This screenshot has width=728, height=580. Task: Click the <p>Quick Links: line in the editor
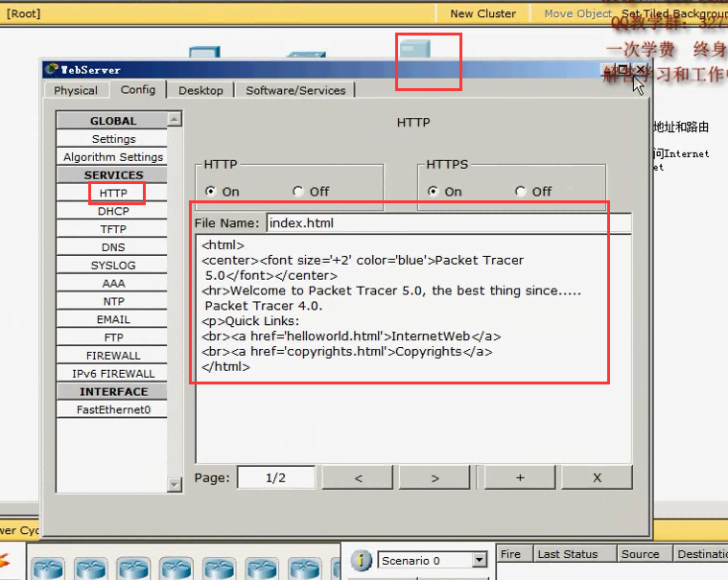click(250, 321)
